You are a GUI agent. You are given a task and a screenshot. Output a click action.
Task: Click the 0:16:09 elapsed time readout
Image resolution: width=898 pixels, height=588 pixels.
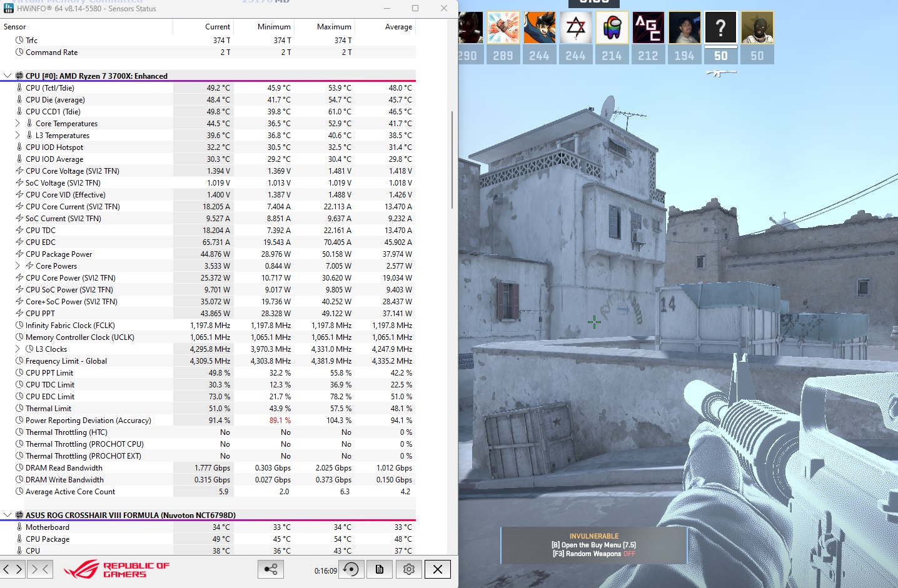coord(326,571)
